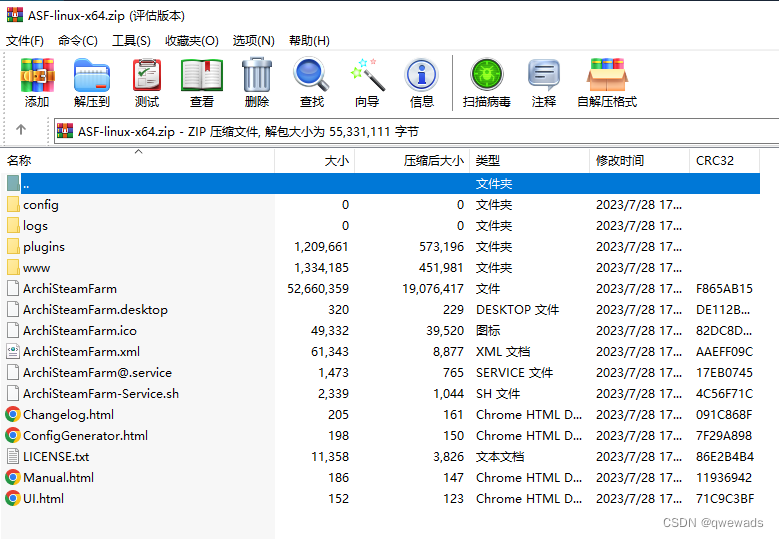The image size is (779, 539).
Task: Click size value 52,660,359
Action: (x=318, y=289)
